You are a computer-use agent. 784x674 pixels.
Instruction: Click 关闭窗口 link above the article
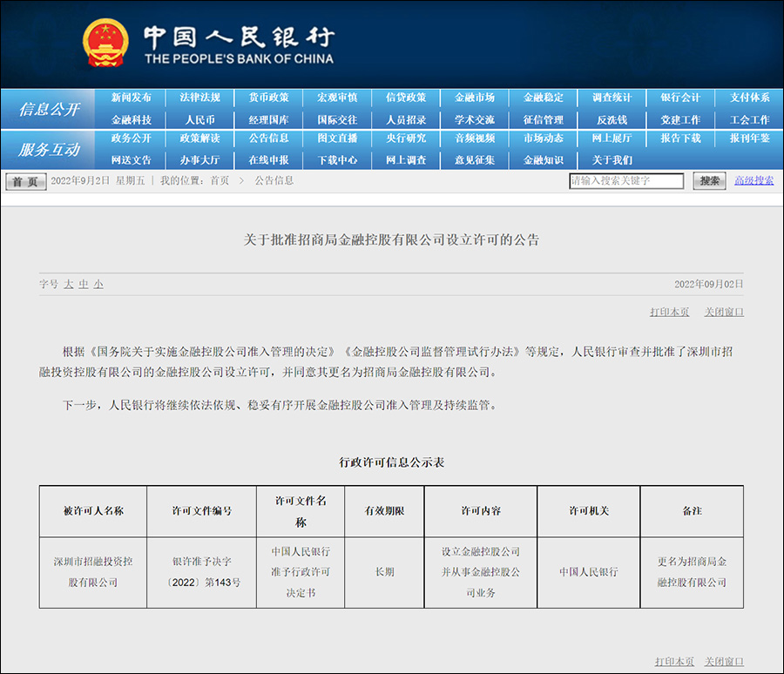coord(724,312)
